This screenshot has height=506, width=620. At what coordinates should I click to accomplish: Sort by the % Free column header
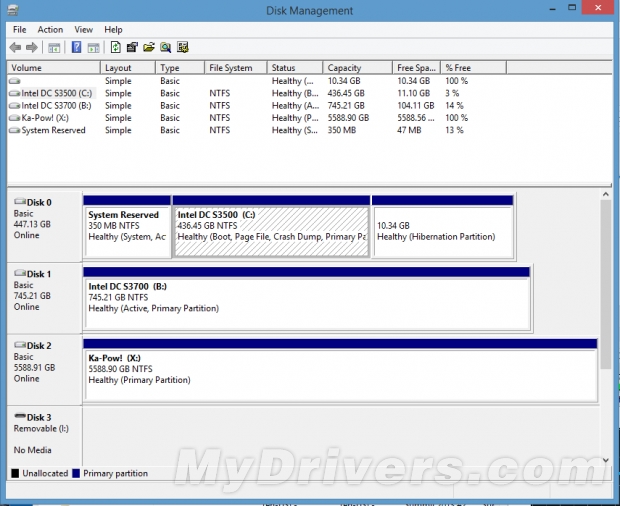coord(474,68)
